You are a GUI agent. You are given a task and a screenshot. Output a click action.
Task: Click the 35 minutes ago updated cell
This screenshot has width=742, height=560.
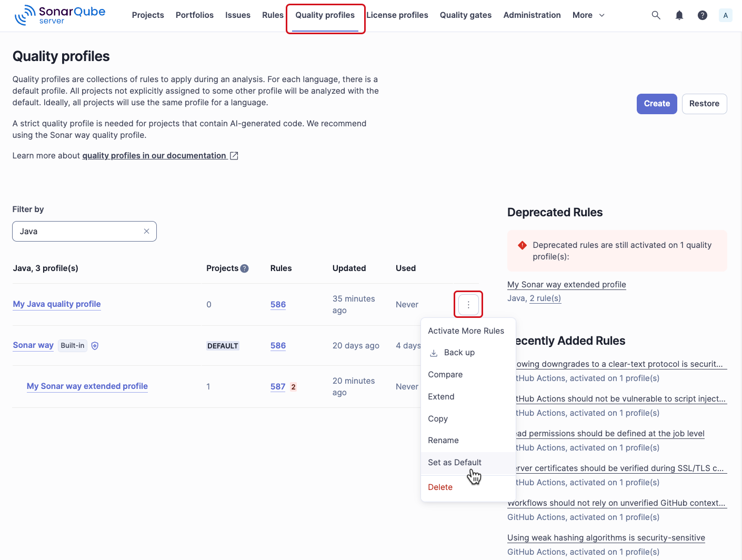pos(354,305)
